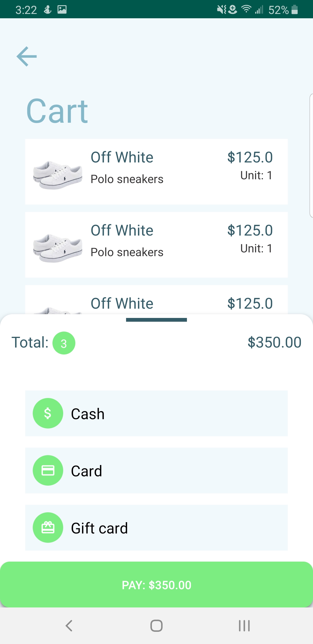
Task: Tap the bottom sheet drag handle
Action: [156, 320]
